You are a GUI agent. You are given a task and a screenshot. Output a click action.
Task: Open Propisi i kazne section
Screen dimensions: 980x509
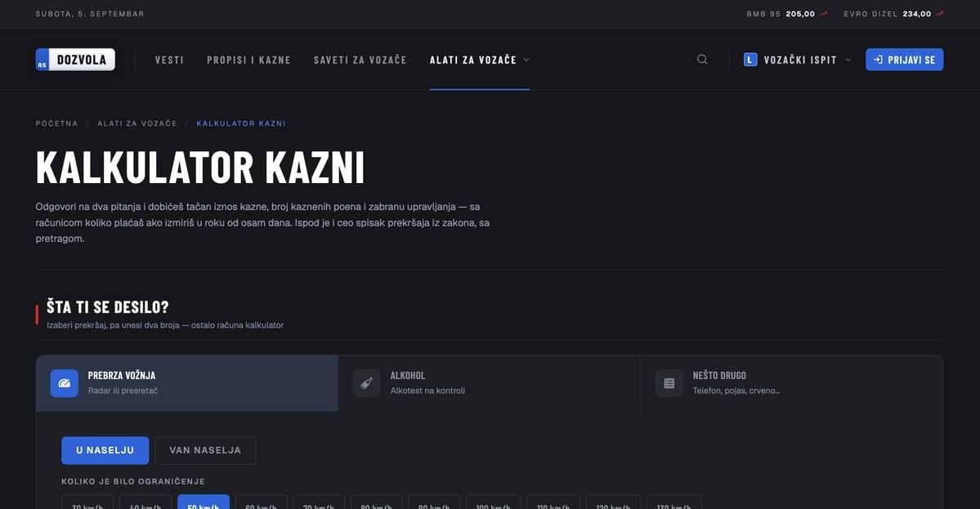(x=248, y=60)
